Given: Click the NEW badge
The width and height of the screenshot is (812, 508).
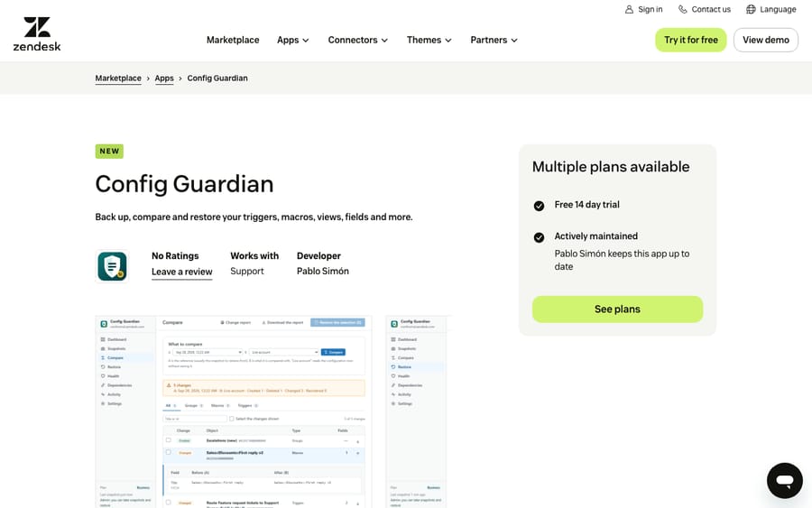Looking at the screenshot, I should (109, 152).
